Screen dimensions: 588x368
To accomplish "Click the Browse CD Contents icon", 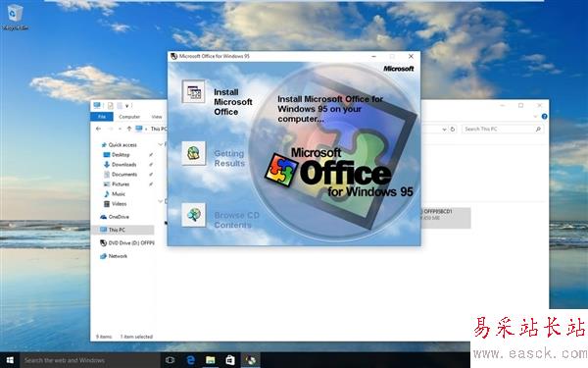I will click(x=193, y=214).
